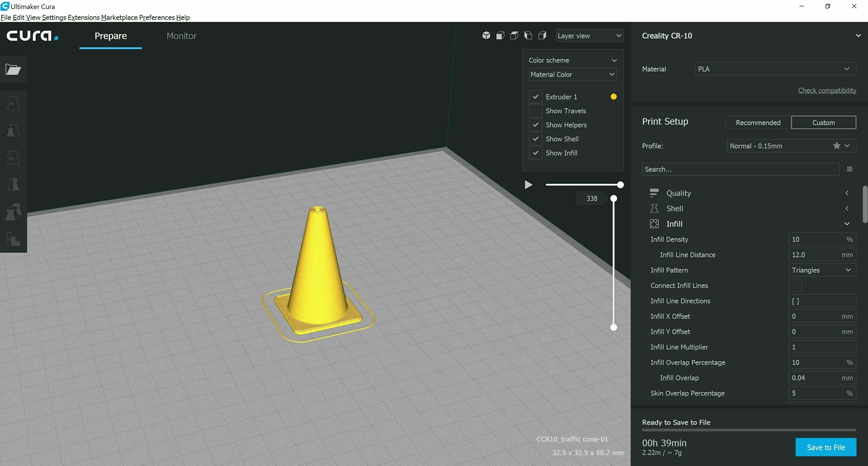The width and height of the screenshot is (868, 466).
Task: Open the Extensions menu
Action: (84, 18)
